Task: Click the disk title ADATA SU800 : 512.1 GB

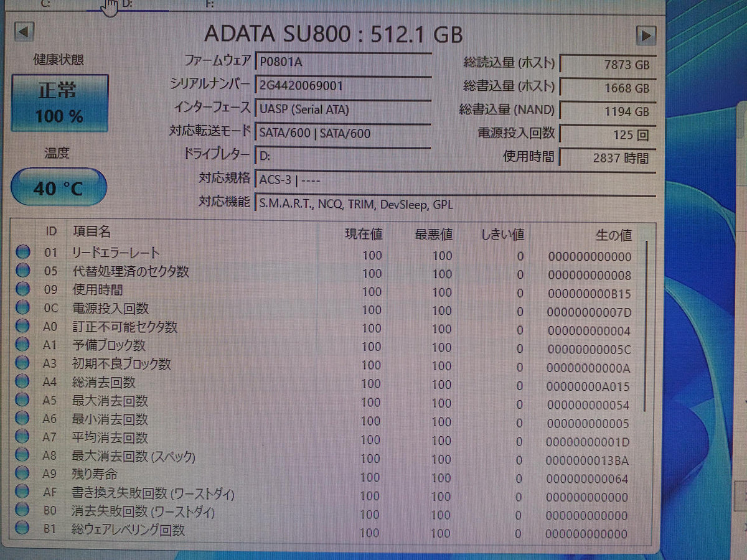Action: pos(334,34)
